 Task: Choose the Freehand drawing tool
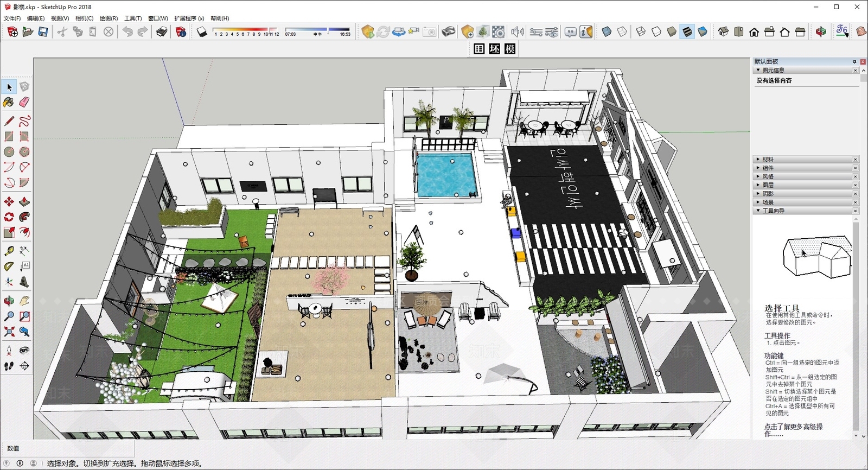(x=24, y=120)
